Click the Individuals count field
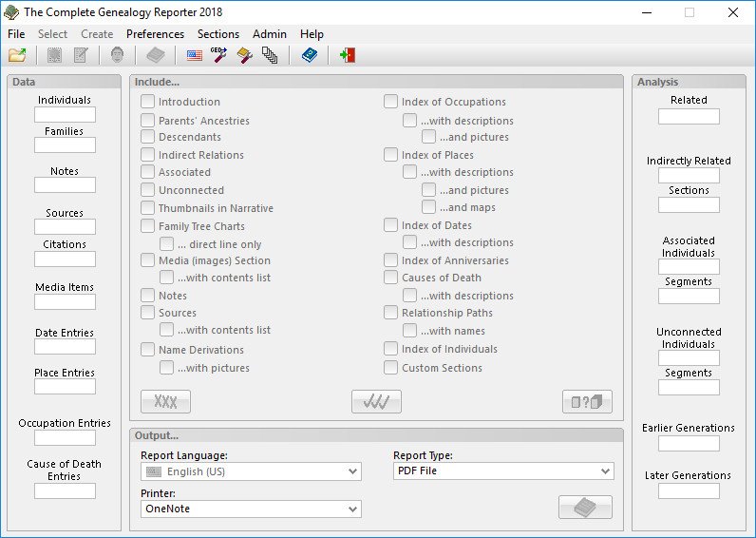The height and width of the screenshot is (538, 756). point(66,115)
